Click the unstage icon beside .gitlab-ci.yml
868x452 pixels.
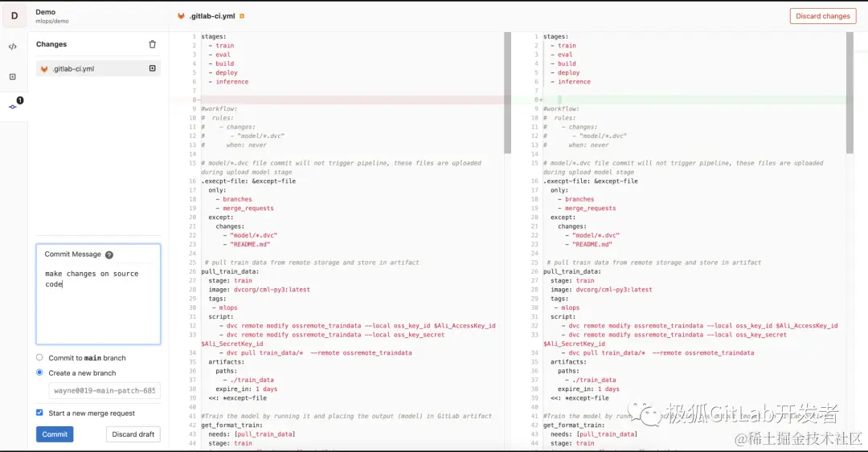tap(152, 68)
